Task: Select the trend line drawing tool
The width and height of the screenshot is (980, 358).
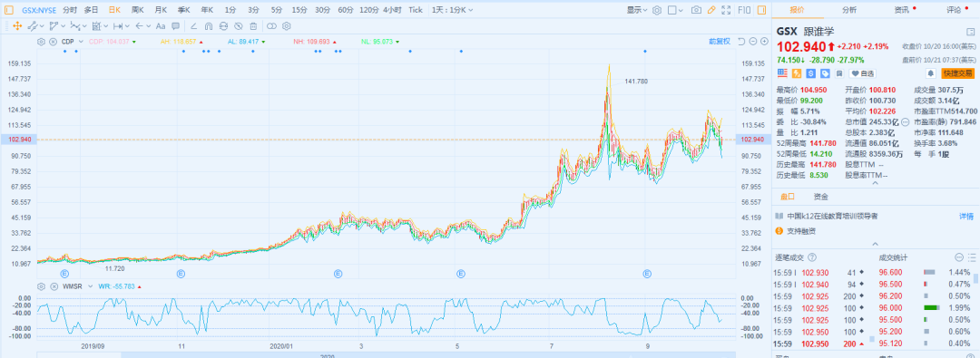Action: (x=34, y=26)
